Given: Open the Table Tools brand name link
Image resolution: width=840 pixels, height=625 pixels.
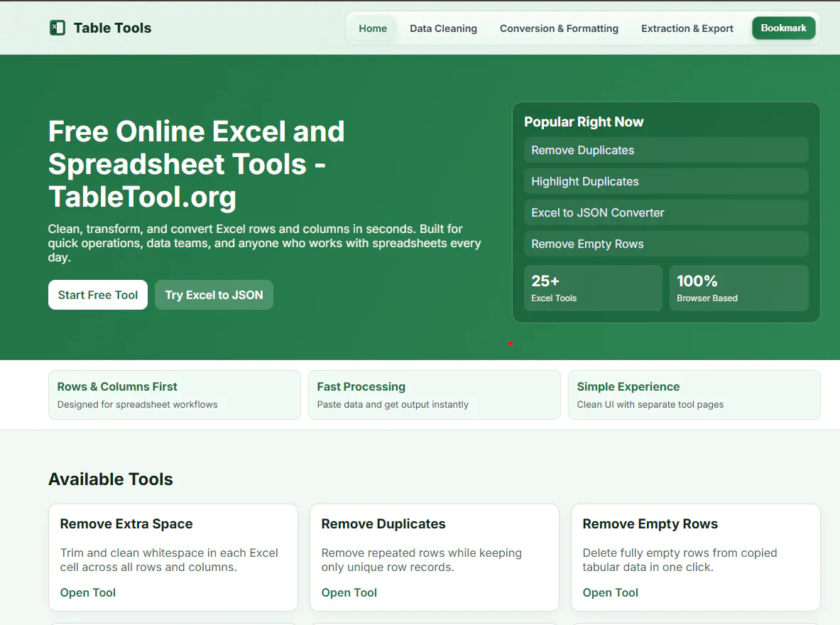Looking at the screenshot, I should (112, 28).
